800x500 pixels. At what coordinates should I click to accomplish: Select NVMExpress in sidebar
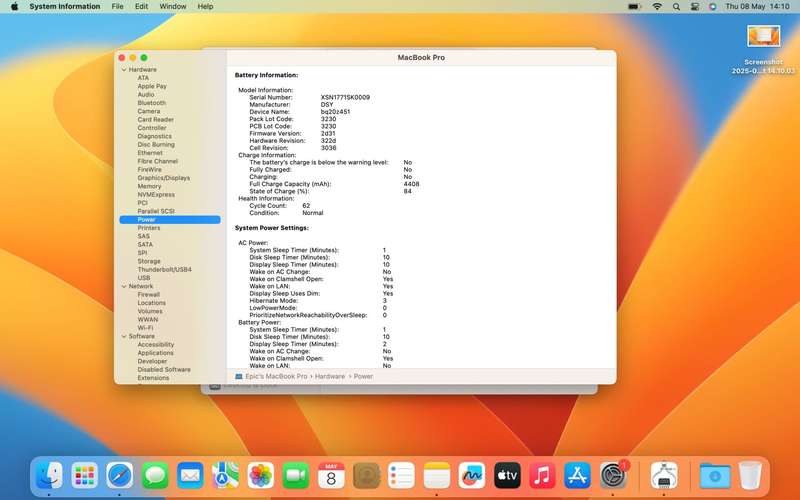156,194
